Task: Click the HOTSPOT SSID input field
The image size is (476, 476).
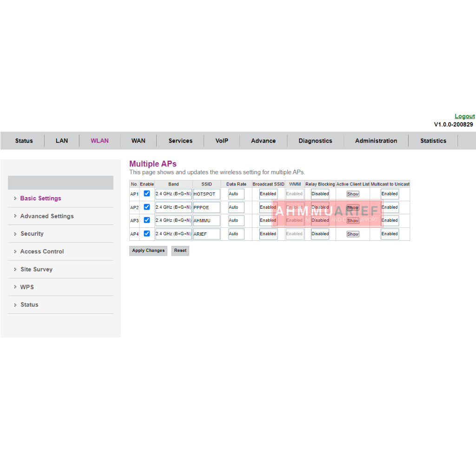Action: (206, 194)
